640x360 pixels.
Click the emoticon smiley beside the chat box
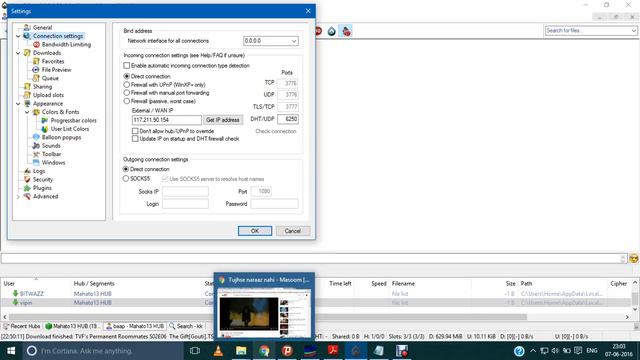click(633, 258)
